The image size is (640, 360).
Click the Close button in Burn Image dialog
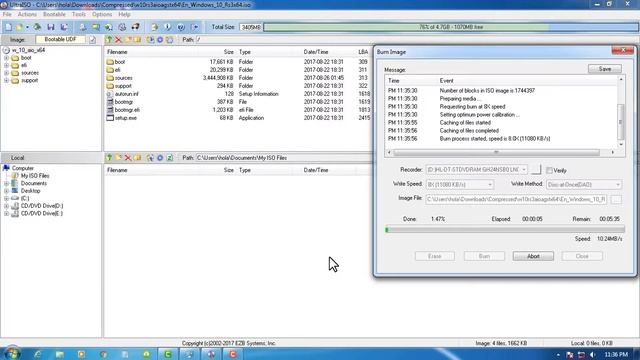tap(582, 256)
